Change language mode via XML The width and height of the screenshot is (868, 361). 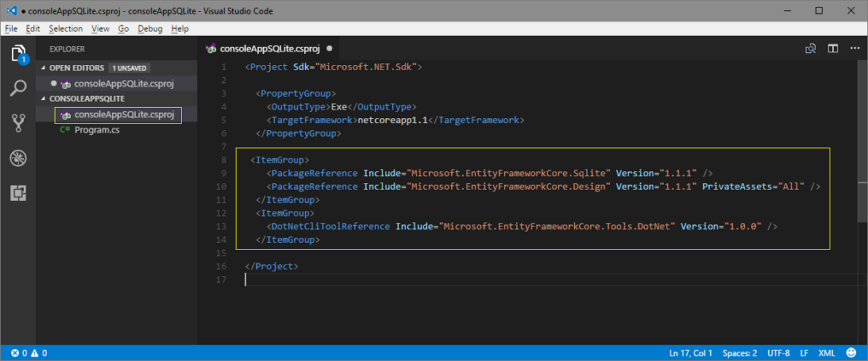827,353
